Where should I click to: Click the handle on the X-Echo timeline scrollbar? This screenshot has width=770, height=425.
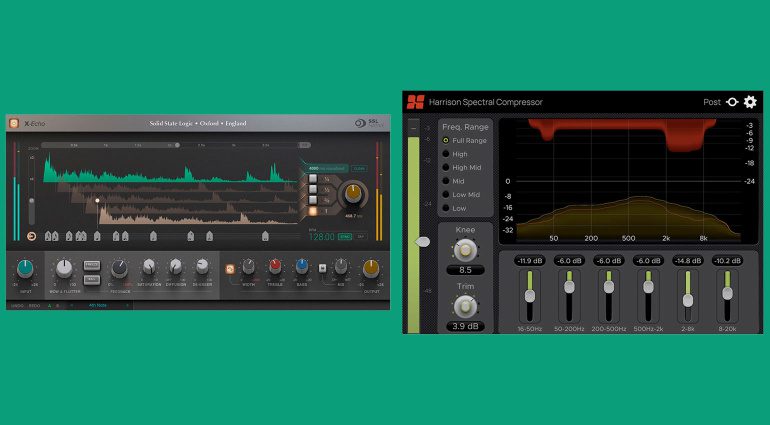pyautogui.click(x=177, y=145)
